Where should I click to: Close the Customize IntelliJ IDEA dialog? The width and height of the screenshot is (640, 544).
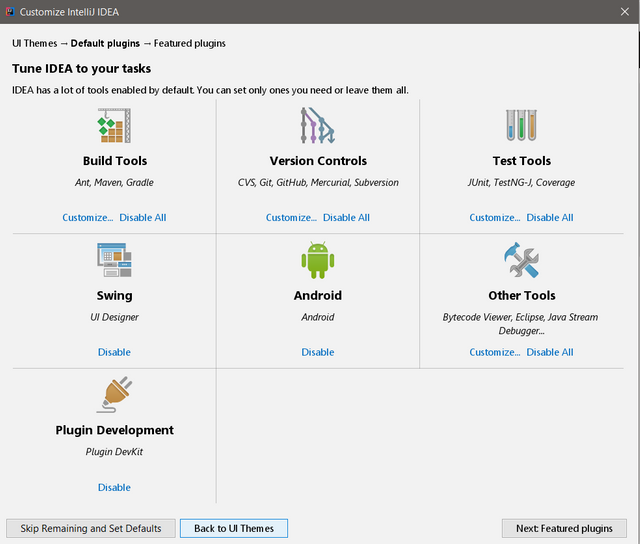(x=624, y=12)
